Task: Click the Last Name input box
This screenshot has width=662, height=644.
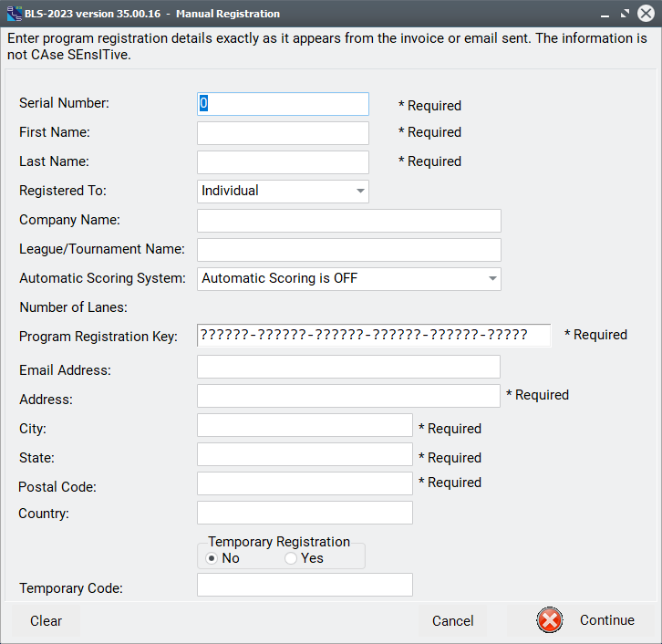Action: (283, 162)
